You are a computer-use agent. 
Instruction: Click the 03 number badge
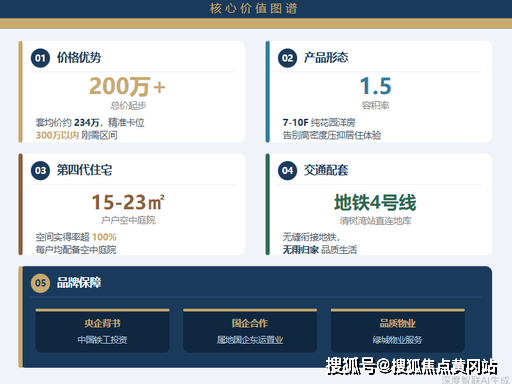click(40, 171)
